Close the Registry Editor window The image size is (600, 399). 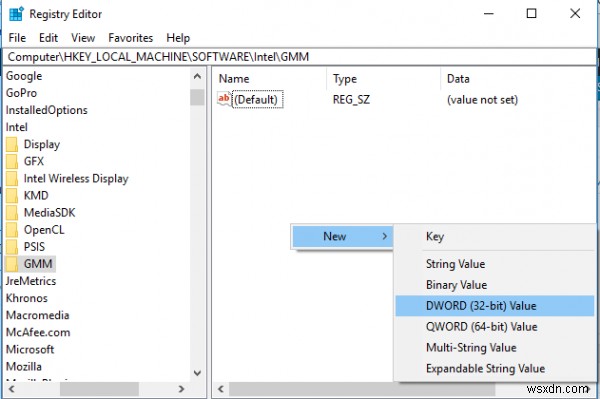pos(575,14)
